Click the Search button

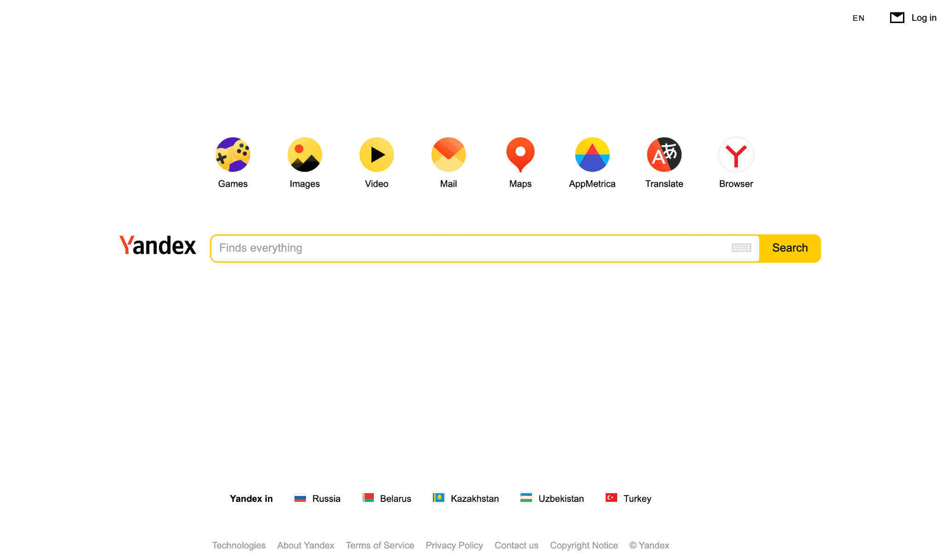790,248
